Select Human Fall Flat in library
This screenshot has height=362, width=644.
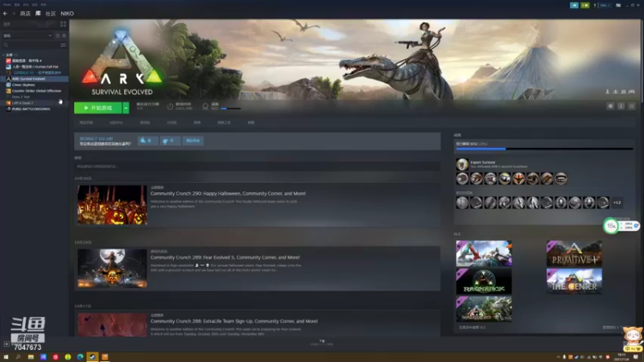point(35,67)
